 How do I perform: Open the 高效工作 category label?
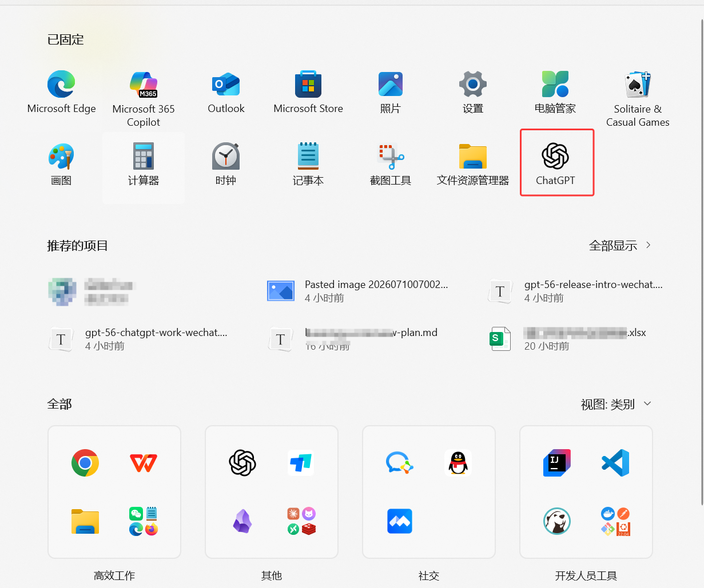[114, 575]
